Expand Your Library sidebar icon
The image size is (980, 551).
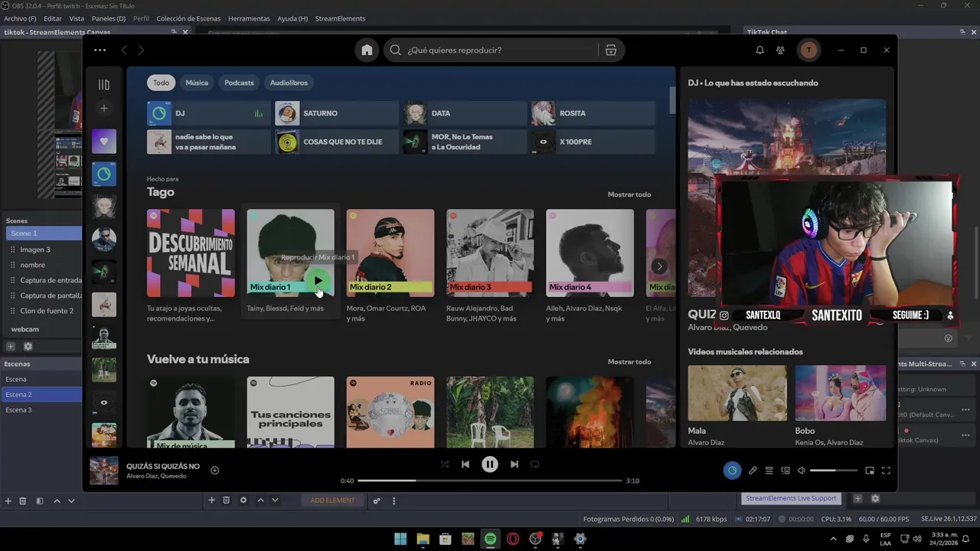(x=104, y=84)
